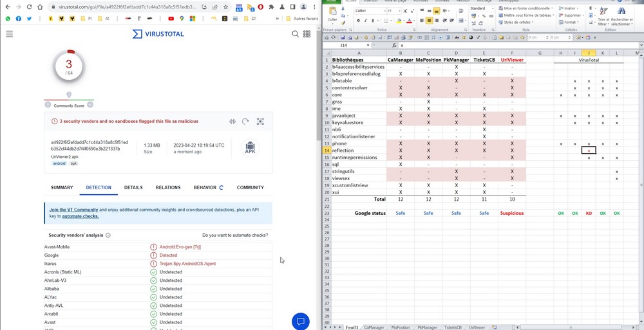Open the VirusTotal hamburger menu

(9, 34)
